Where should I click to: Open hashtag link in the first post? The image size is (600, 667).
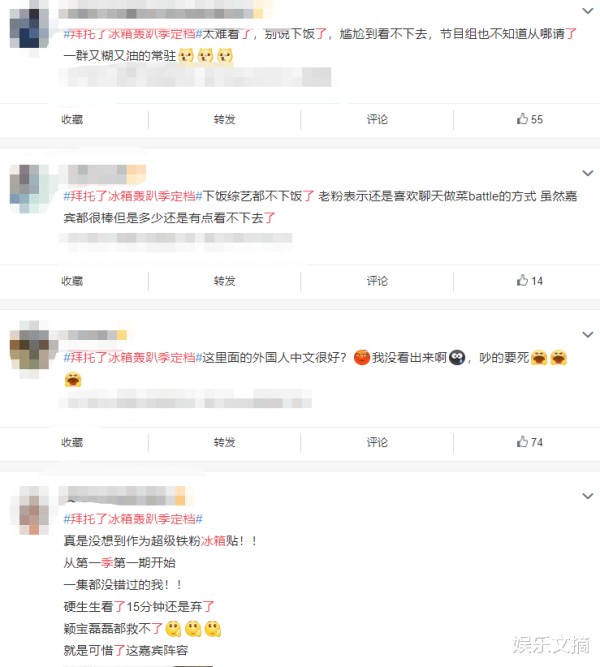[133, 34]
